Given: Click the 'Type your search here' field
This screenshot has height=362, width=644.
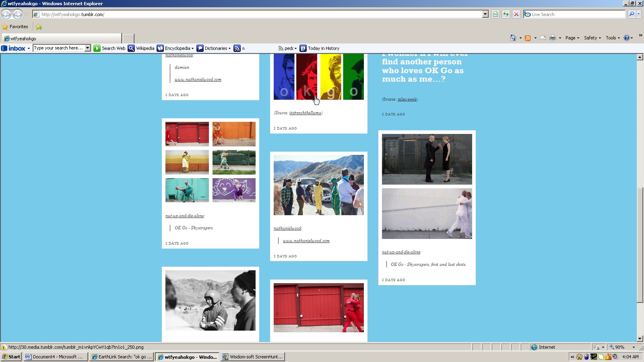Looking at the screenshot, I should point(59,48).
